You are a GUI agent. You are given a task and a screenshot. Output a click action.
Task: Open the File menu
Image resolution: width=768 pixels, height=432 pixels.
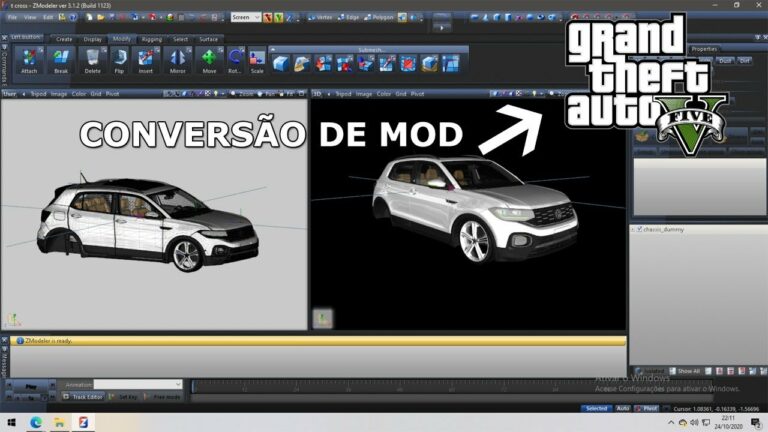(x=13, y=17)
